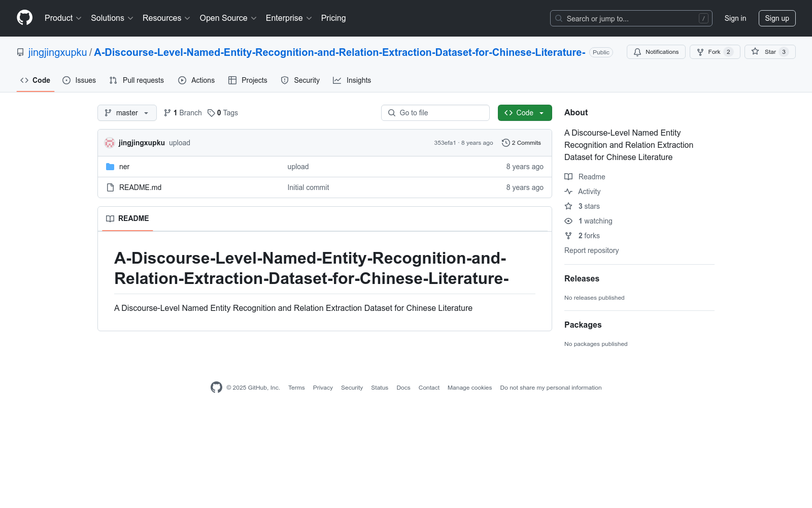Open the Projects tab
812x508 pixels.
pyautogui.click(x=248, y=80)
